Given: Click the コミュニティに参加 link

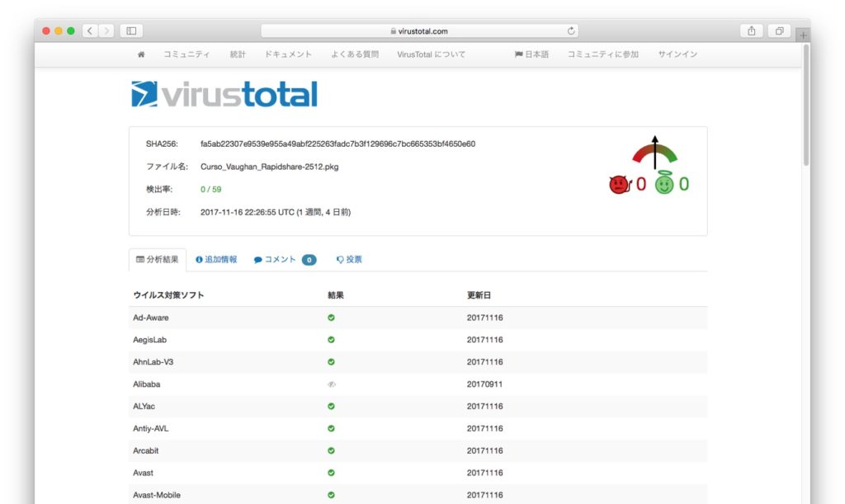Looking at the screenshot, I should tap(602, 54).
